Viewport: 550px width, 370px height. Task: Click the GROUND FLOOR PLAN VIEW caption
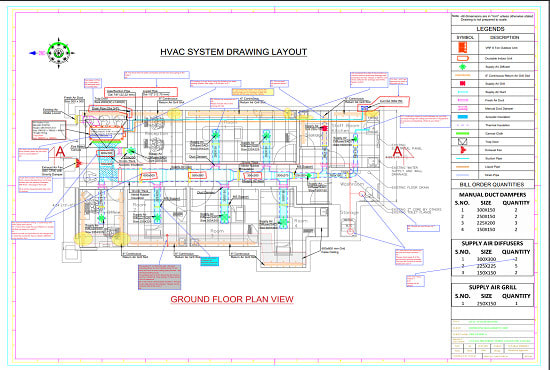tap(232, 299)
